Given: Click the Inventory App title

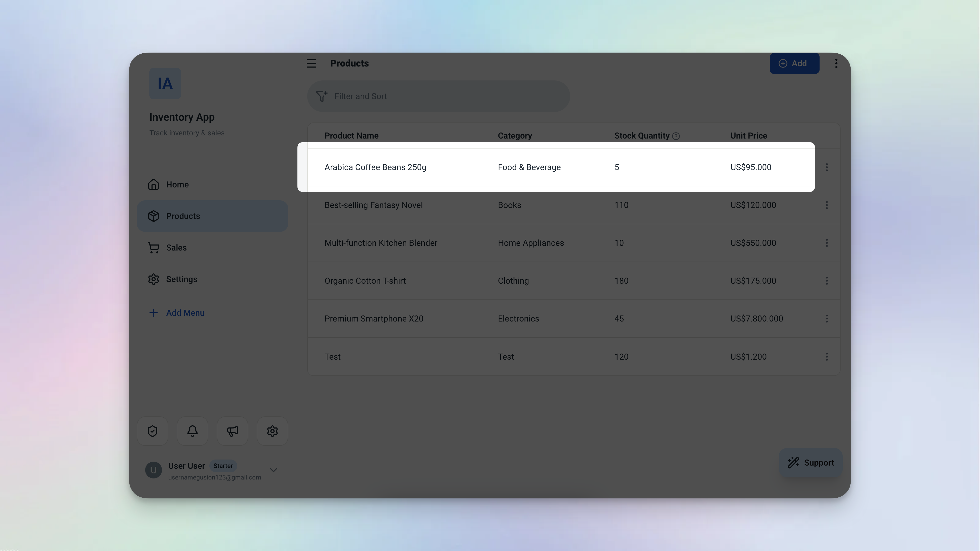Looking at the screenshot, I should click(182, 117).
